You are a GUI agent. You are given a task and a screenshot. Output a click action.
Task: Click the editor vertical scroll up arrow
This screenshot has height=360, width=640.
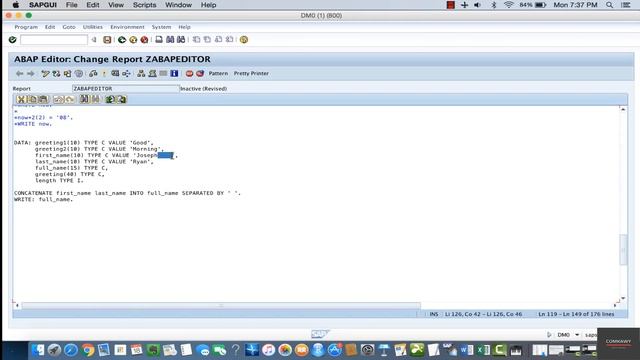pyautogui.click(x=623, y=109)
